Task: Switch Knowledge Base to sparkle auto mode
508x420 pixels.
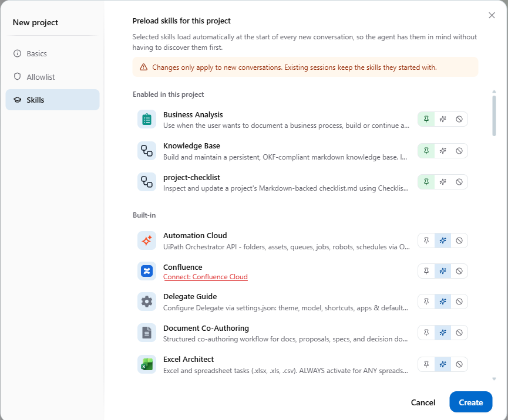Action: point(443,151)
